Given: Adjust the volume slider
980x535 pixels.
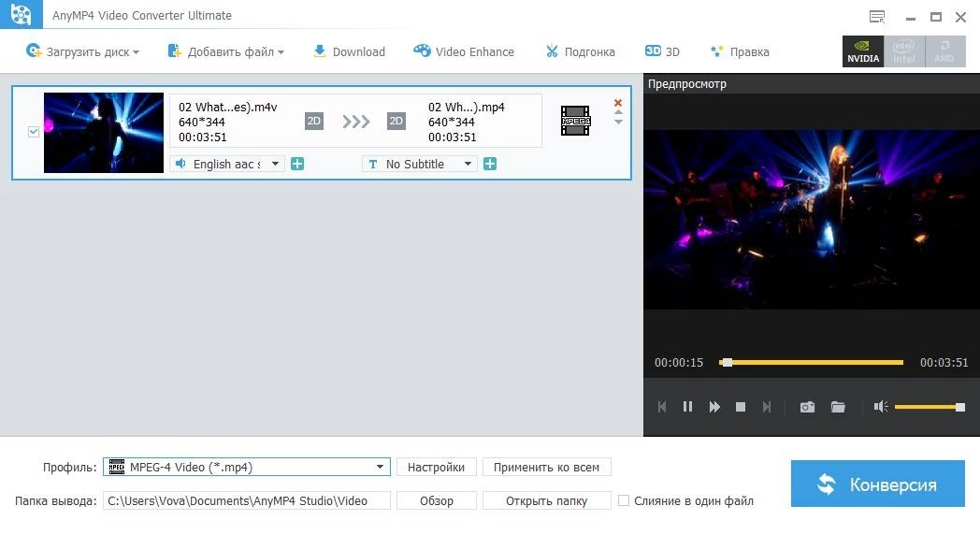Looking at the screenshot, I should click(930, 408).
